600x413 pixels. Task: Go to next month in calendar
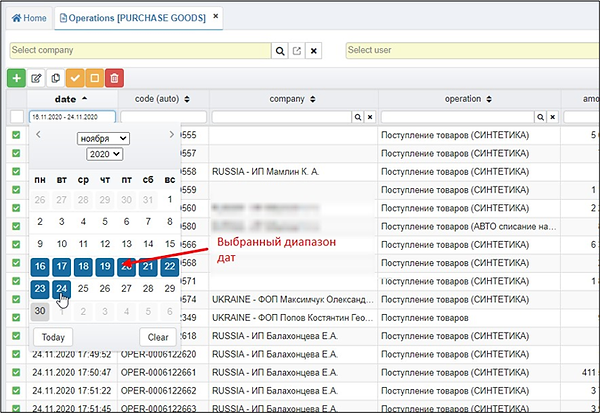click(x=171, y=134)
